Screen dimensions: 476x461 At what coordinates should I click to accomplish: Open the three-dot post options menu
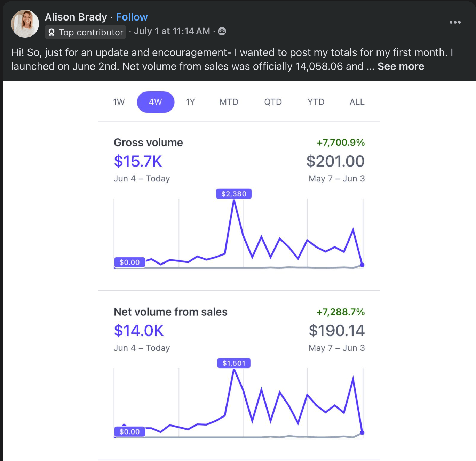pos(455,22)
